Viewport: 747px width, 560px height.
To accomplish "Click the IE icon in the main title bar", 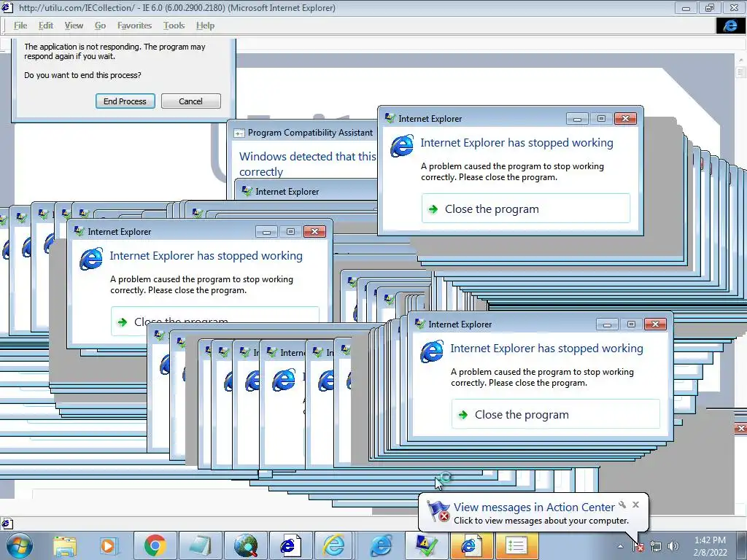I will [7, 7].
